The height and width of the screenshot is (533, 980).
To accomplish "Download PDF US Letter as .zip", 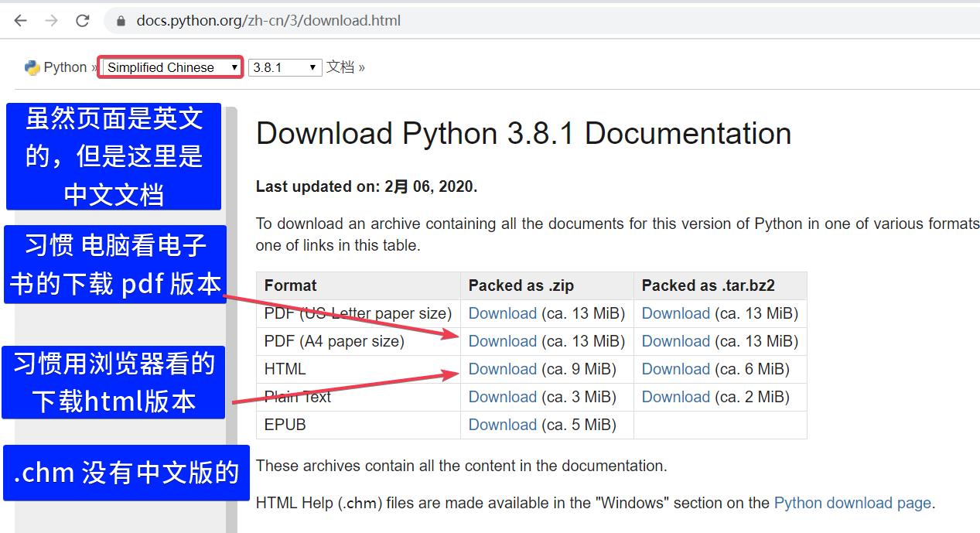I will pyautogui.click(x=502, y=313).
